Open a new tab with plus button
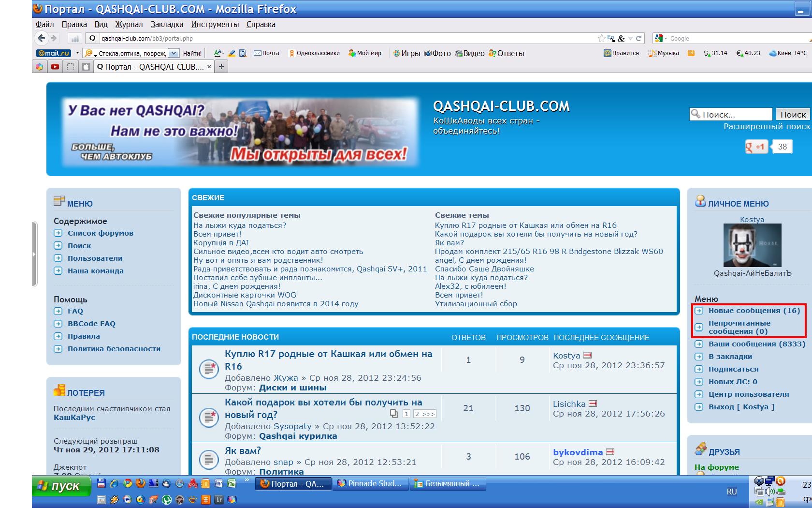Image resolution: width=812 pixels, height=508 pixels. click(221, 67)
